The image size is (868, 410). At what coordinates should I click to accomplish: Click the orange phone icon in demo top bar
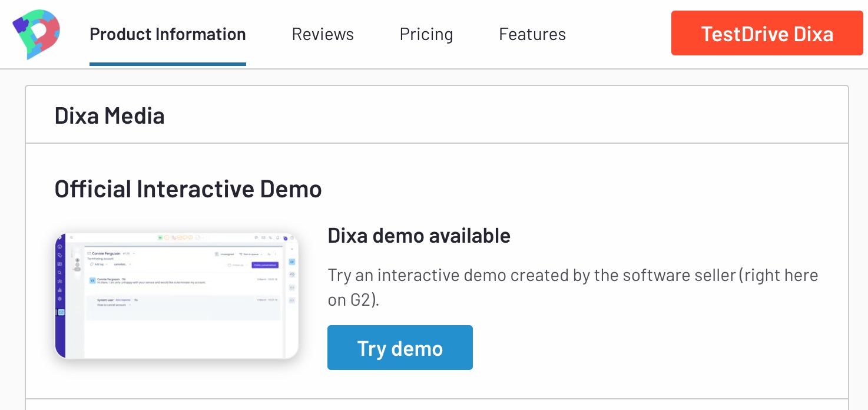pos(174,237)
